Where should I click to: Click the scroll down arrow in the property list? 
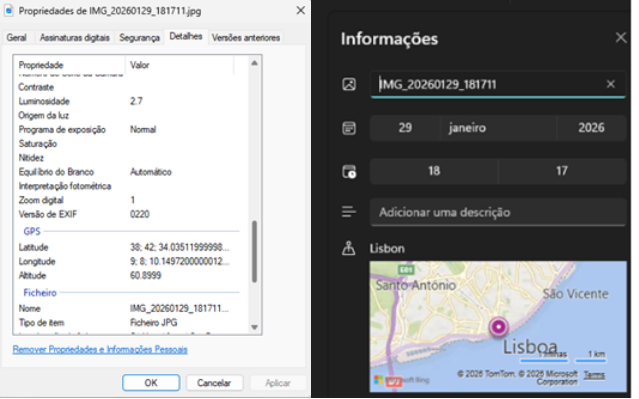(x=254, y=327)
